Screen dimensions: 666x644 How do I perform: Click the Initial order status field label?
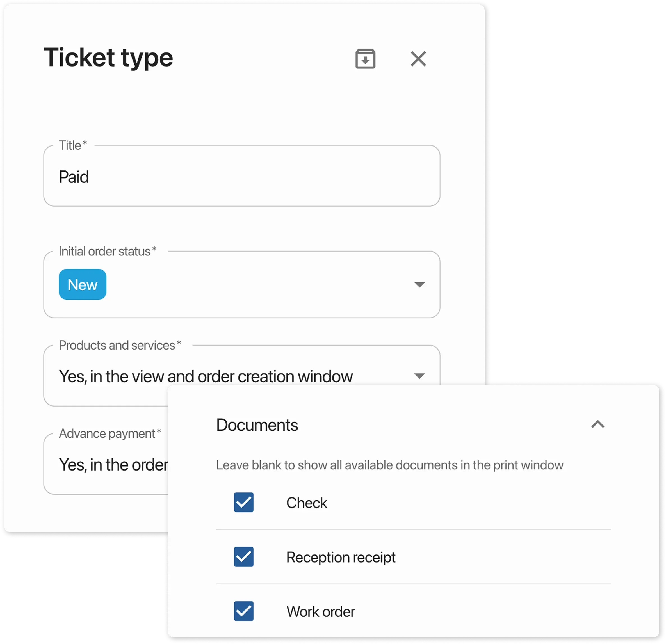tap(106, 251)
